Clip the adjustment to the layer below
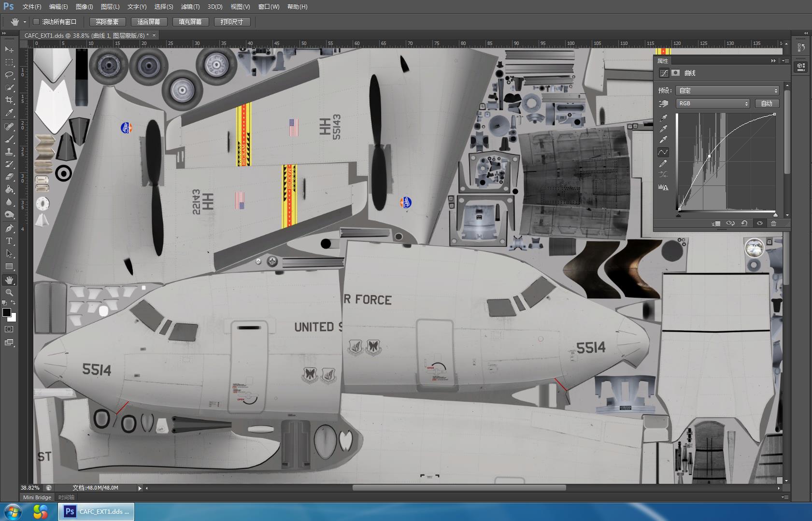Screen dimensions: 812x521 [716, 224]
